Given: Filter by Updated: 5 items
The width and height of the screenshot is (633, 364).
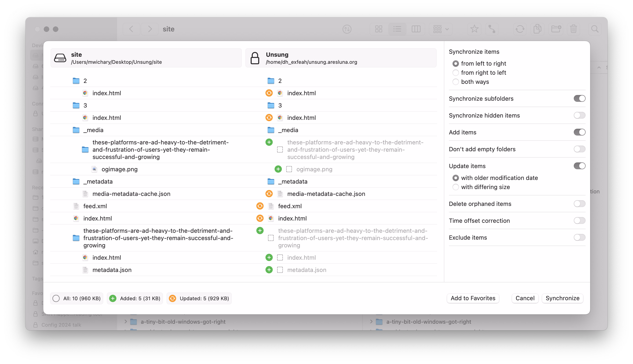Looking at the screenshot, I should coord(199,298).
